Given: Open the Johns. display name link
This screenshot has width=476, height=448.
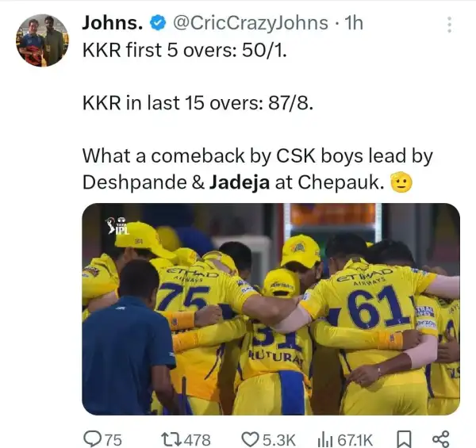Looking at the screenshot, I should (113, 23).
